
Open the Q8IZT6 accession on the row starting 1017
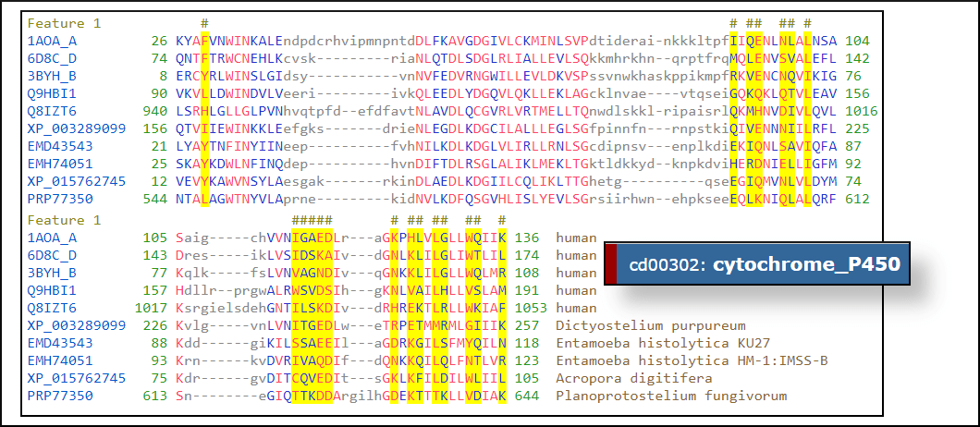(x=53, y=308)
